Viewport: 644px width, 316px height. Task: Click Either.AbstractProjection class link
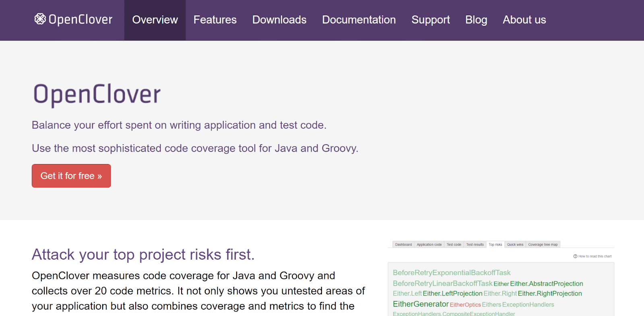coord(547,284)
